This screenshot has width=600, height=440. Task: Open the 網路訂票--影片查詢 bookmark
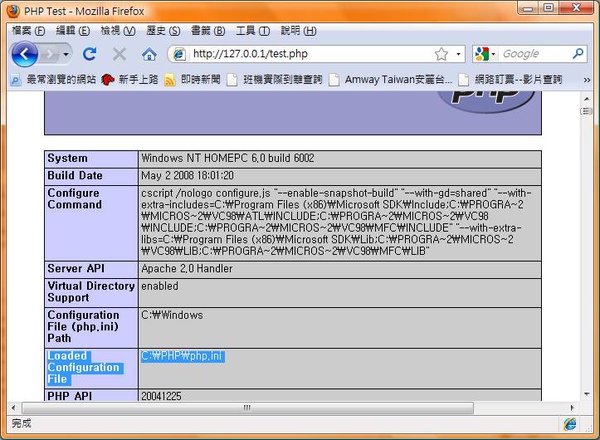510,80
